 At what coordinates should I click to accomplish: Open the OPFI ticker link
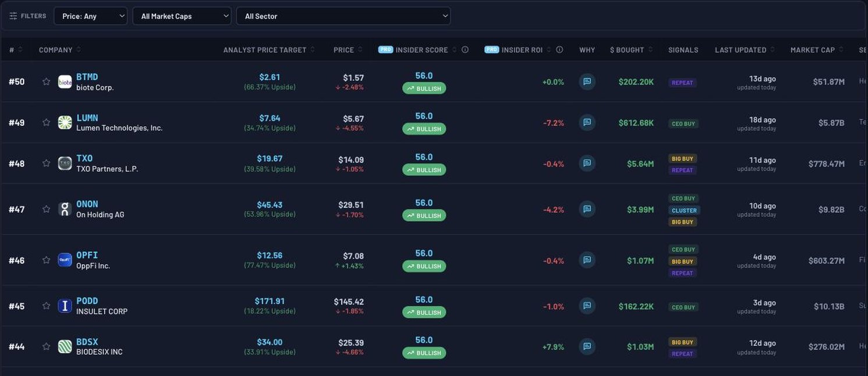tap(87, 255)
